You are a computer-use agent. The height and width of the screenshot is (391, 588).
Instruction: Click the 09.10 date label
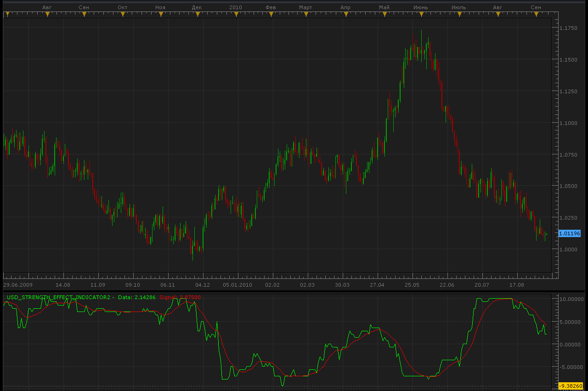pos(133,285)
